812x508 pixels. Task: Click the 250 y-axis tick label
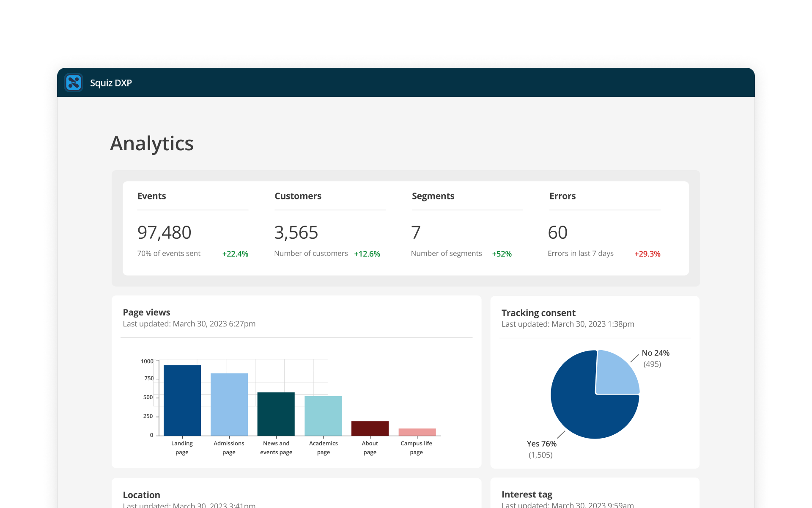pos(148,416)
